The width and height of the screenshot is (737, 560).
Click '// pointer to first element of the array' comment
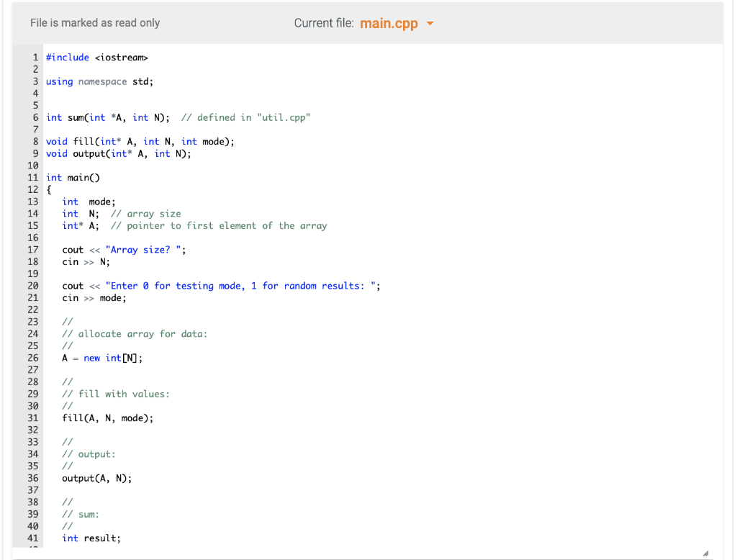[219, 226]
